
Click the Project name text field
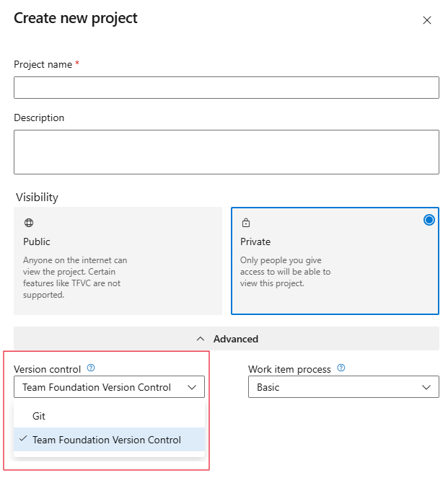227,87
